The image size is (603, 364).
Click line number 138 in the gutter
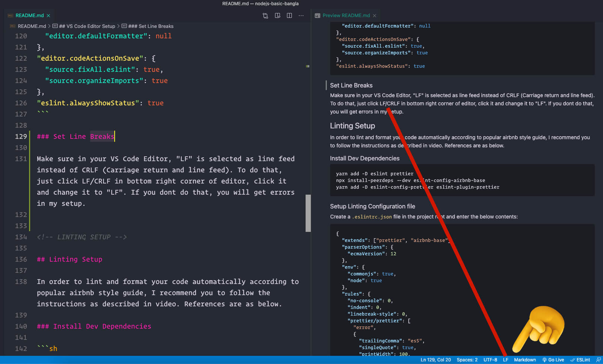pyautogui.click(x=21, y=282)
